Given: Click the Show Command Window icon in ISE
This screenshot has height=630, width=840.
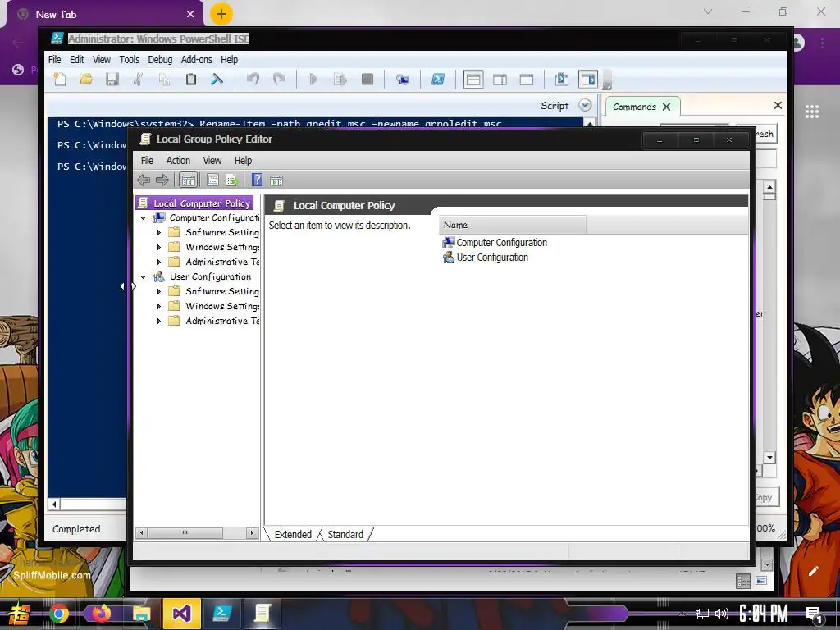Looking at the screenshot, I should click(561, 80).
